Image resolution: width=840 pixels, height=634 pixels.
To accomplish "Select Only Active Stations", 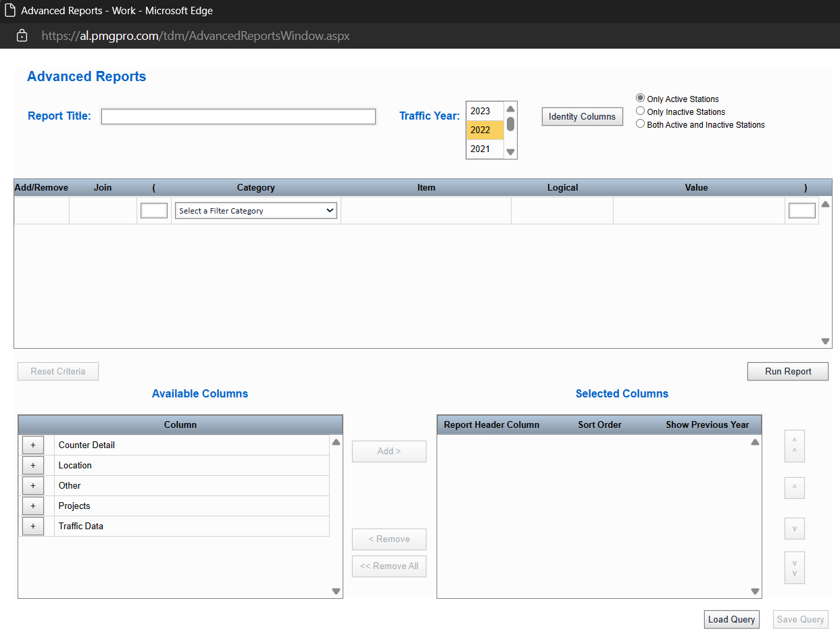I will click(640, 98).
